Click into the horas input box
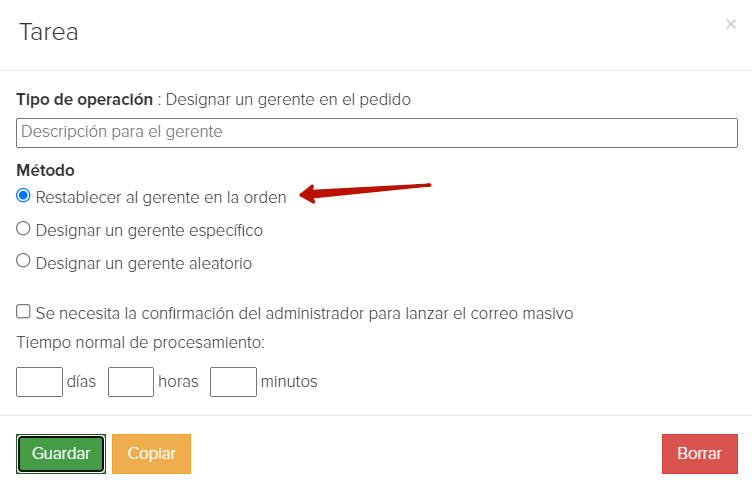The width and height of the screenshot is (752, 489). (131, 382)
